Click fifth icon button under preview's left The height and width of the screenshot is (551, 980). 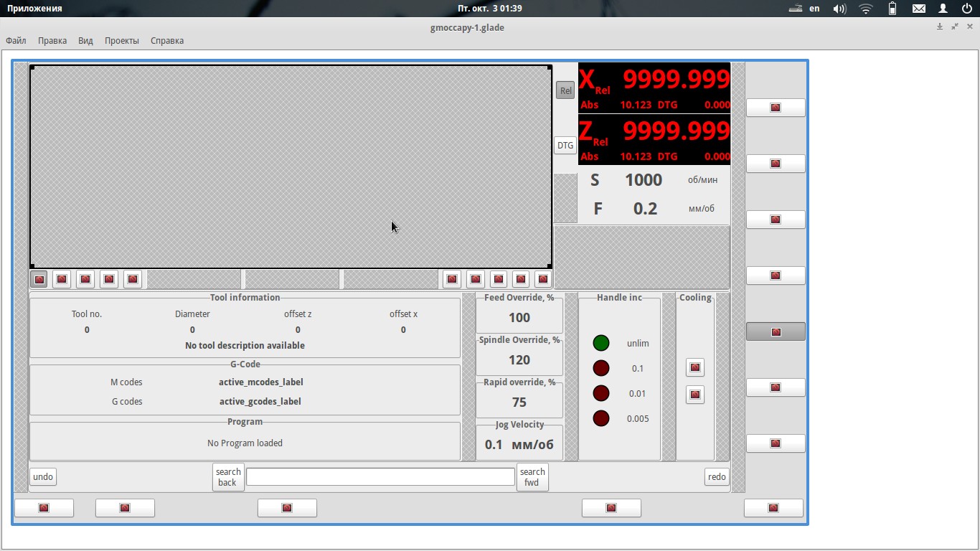click(132, 279)
